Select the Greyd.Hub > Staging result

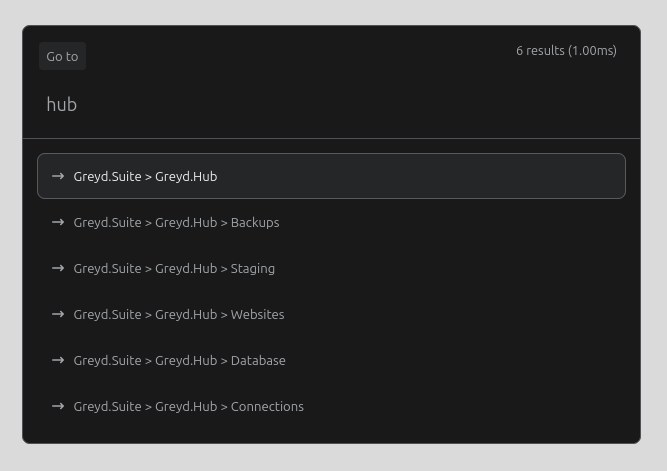tap(331, 268)
